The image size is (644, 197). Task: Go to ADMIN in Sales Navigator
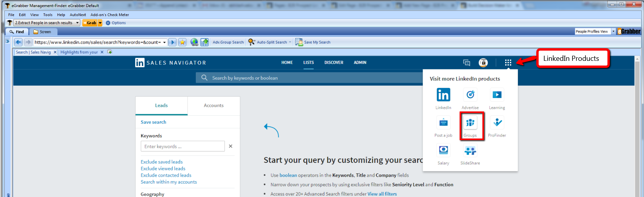(360, 62)
